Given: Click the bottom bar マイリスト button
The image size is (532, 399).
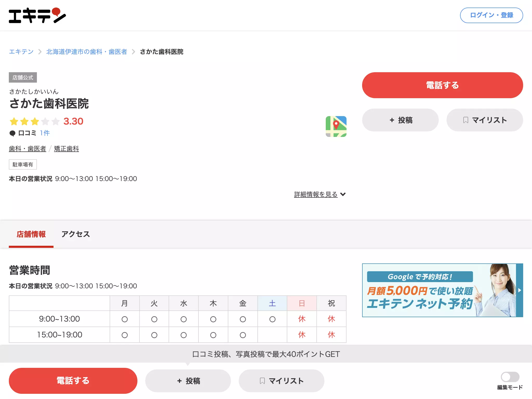Looking at the screenshot, I should coord(282,381).
